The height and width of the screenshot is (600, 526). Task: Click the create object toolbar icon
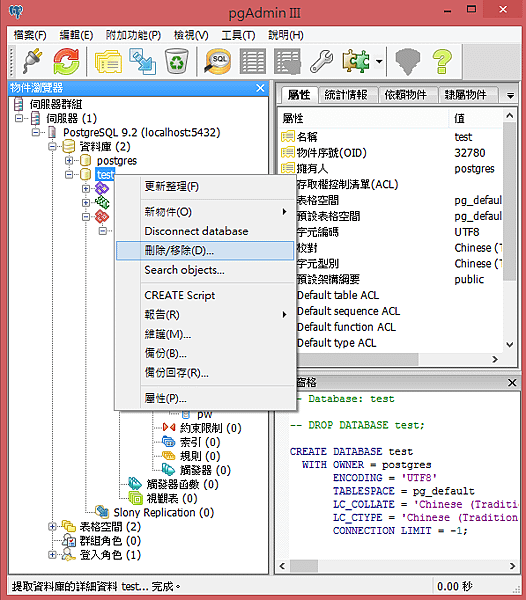click(142, 61)
